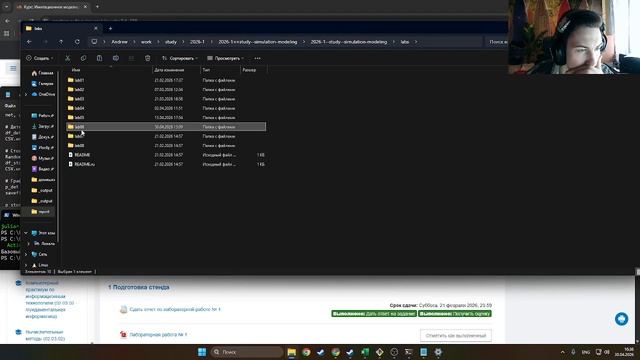Expand the Сеть (Network) node chevron

[x=26, y=254]
